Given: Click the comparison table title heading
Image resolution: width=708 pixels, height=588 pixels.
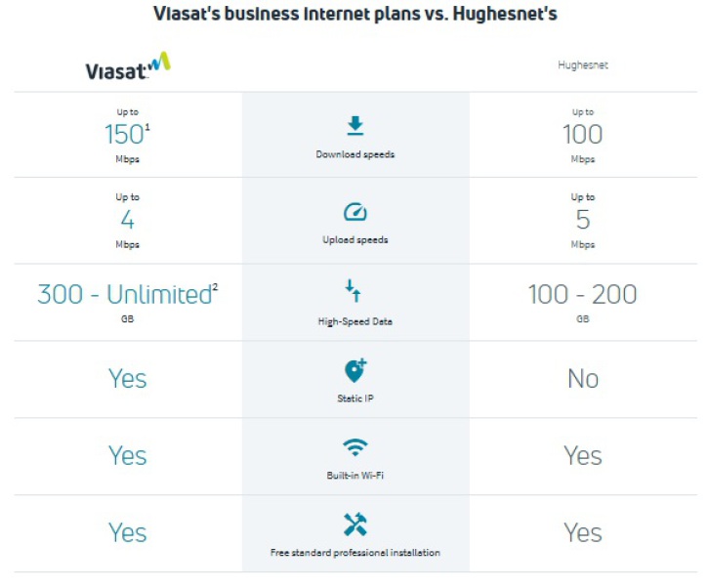Looking at the screenshot, I should (354, 15).
